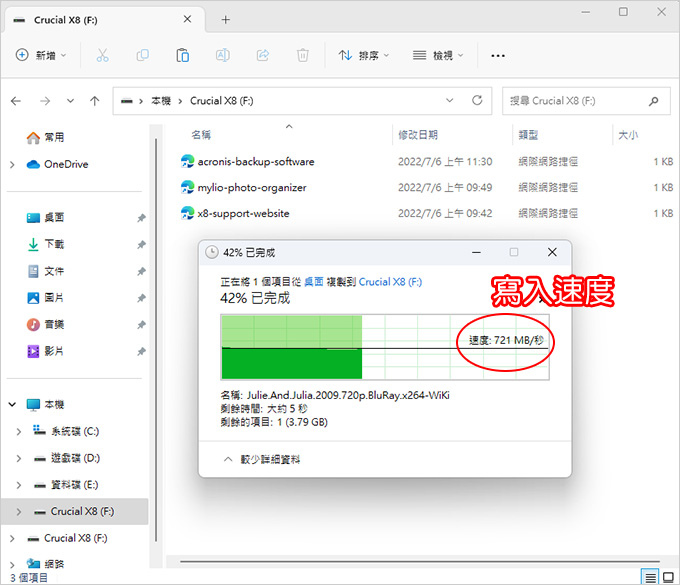Click Crucial X8 (F:) breadcrumb segment
Viewport: 680px width, 585px height.
222,101
